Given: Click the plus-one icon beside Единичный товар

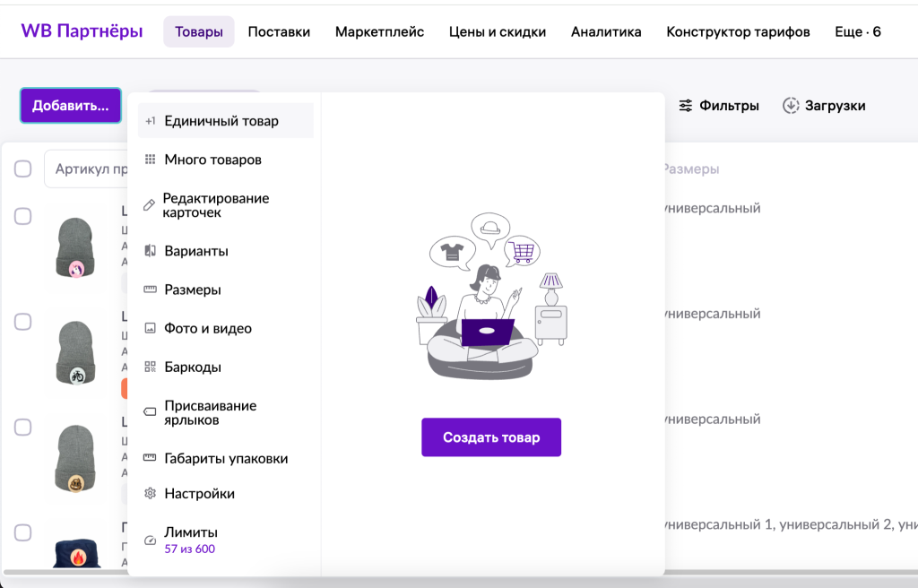Looking at the screenshot, I should [151, 121].
